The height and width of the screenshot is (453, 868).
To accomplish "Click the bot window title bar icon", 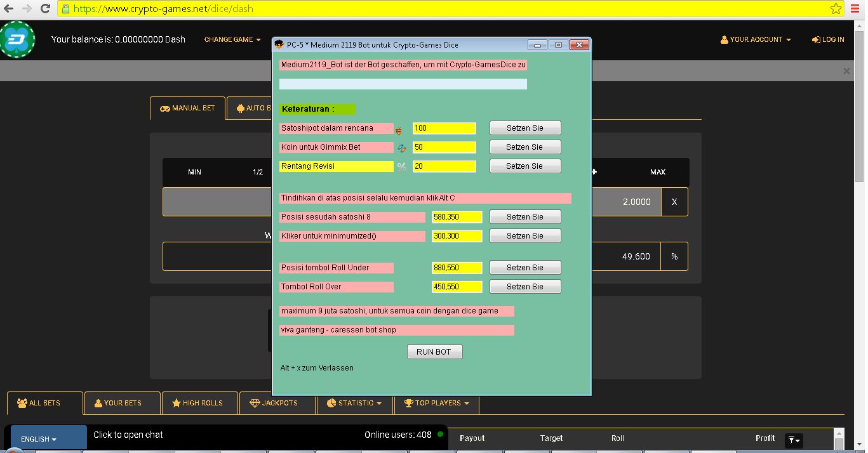I will 278,44.
